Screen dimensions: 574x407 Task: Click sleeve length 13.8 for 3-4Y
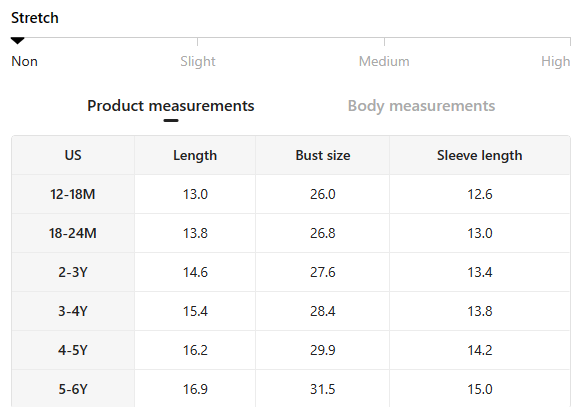480,311
